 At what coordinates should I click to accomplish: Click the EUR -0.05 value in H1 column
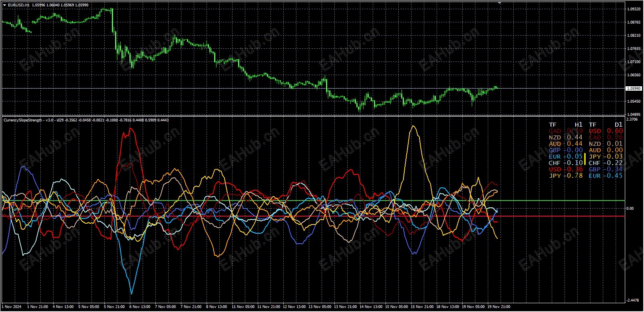pyautogui.click(x=566, y=157)
